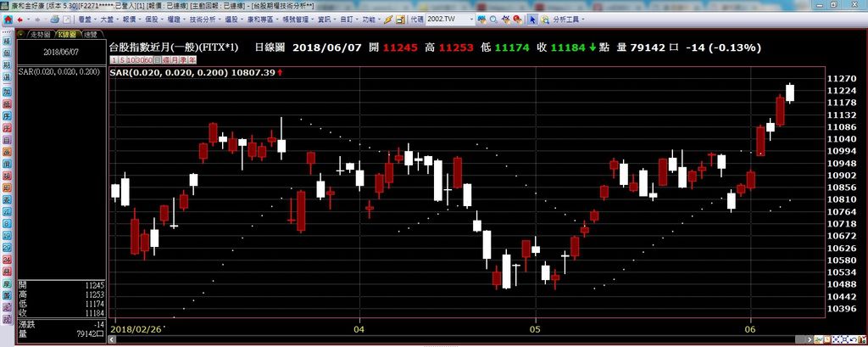The height and width of the screenshot is (347, 868).
Task: Click the 收 11184 row in left panel
Action: [61, 314]
